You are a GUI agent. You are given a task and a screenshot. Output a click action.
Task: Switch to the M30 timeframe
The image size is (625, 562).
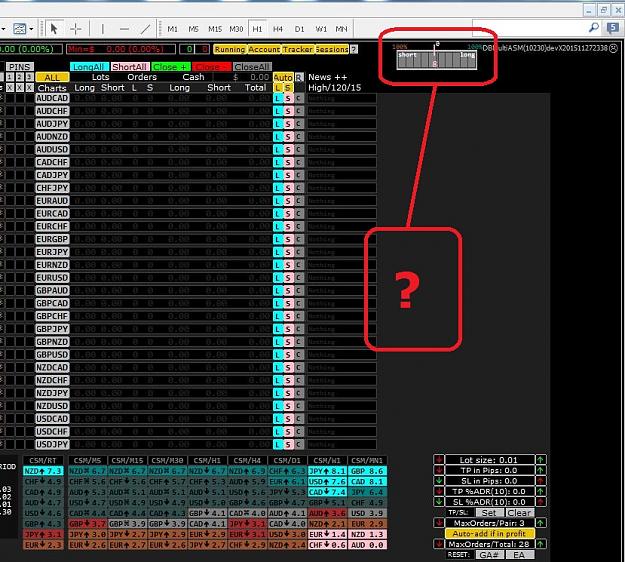(x=236, y=29)
